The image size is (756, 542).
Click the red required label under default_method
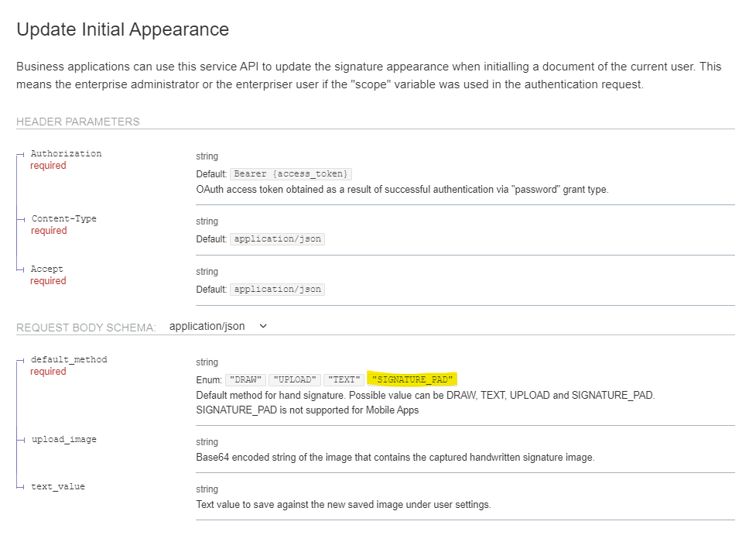click(48, 372)
